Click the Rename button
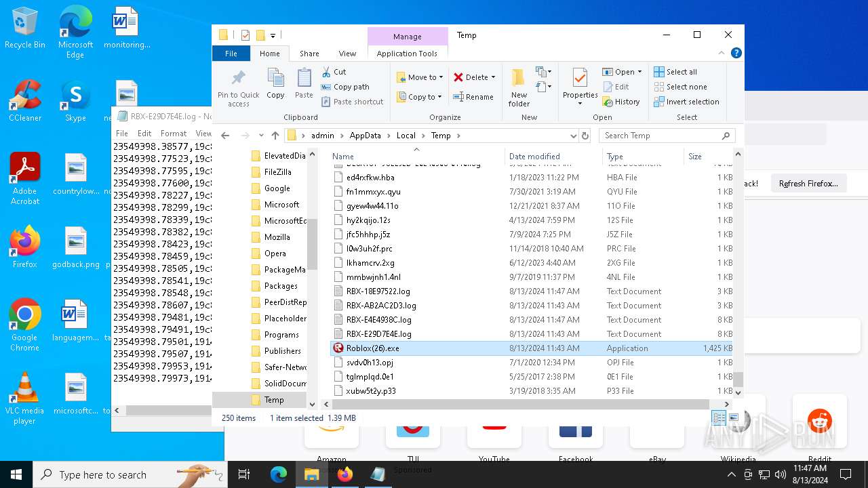The width and height of the screenshot is (868, 488). 473,97
